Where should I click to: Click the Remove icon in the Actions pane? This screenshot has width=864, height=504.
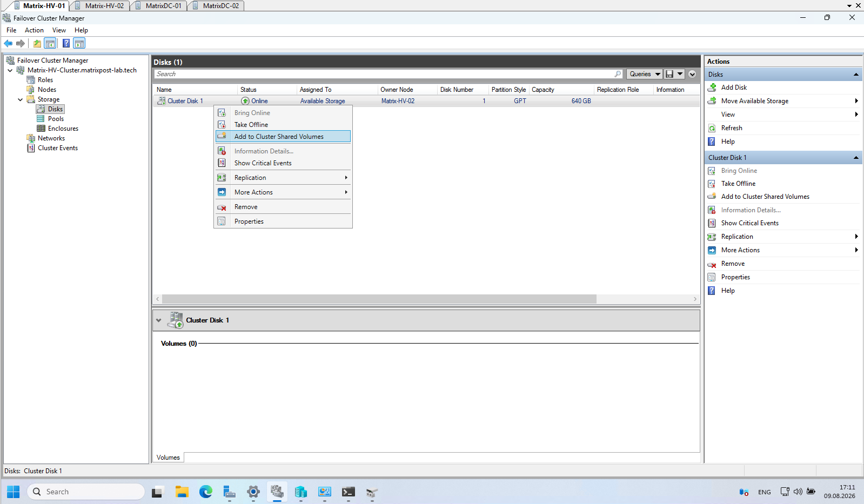pyautogui.click(x=712, y=264)
